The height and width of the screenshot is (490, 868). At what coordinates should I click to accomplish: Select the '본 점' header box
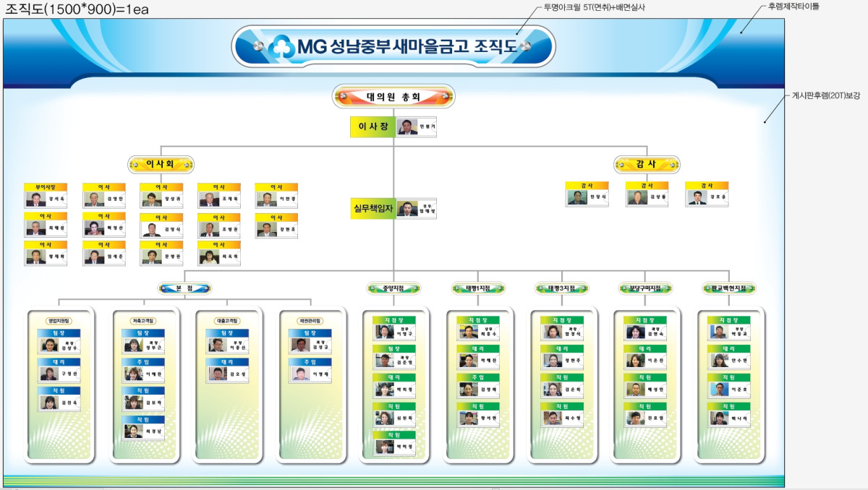point(184,288)
